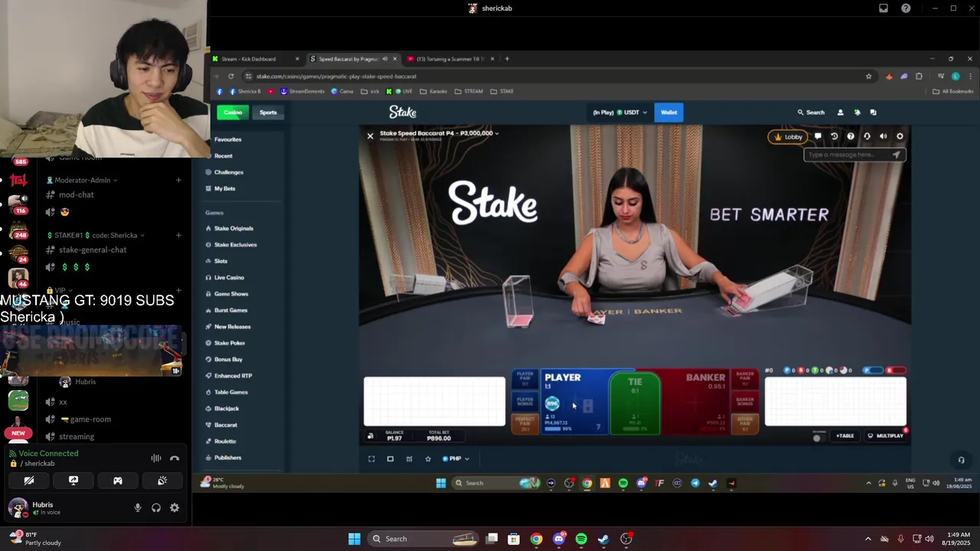Open MULTIPLAY mode
The height and width of the screenshot is (551, 980).
click(885, 435)
